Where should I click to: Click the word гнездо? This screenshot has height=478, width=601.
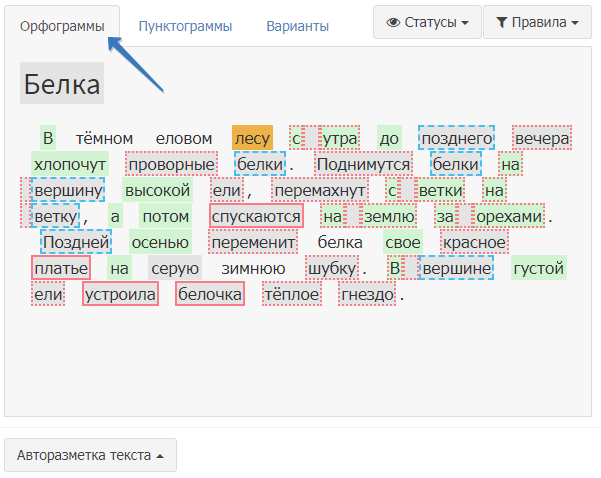[x=366, y=294]
